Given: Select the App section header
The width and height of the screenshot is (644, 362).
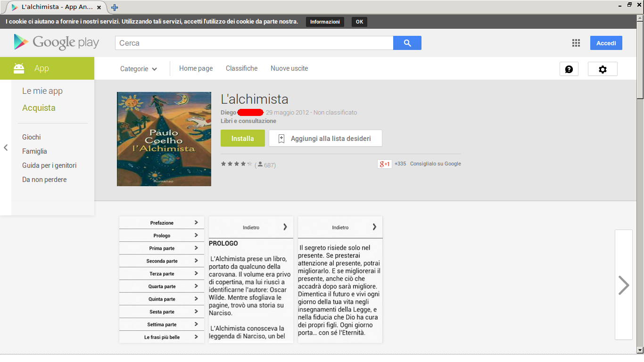Looking at the screenshot, I should click(47, 68).
